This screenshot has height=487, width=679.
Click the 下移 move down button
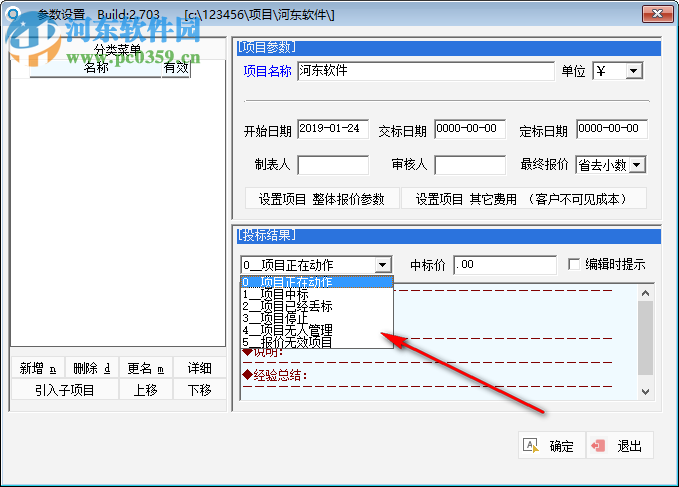point(199,390)
